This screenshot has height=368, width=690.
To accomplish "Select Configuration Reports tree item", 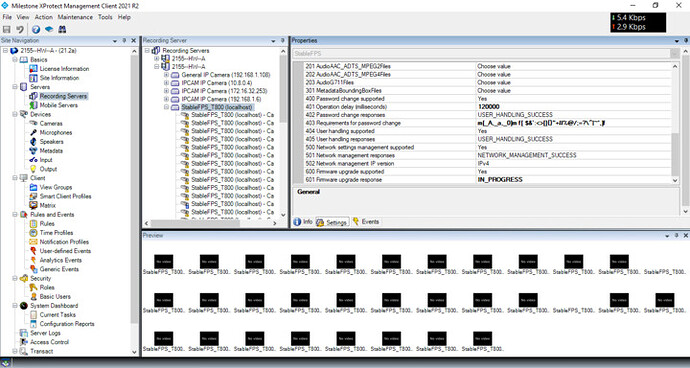I will pyautogui.click(x=67, y=324).
